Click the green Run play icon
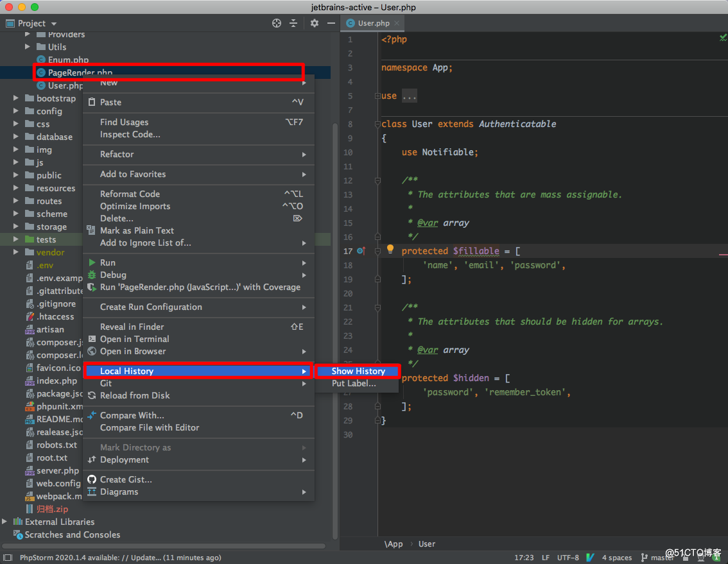The width and height of the screenshot is (728, 564). (x=92, y=262)
